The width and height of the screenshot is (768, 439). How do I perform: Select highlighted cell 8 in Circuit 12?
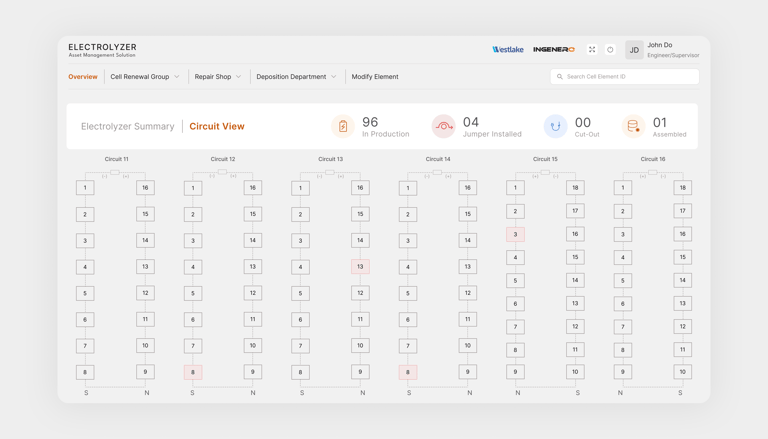(193, 372)
